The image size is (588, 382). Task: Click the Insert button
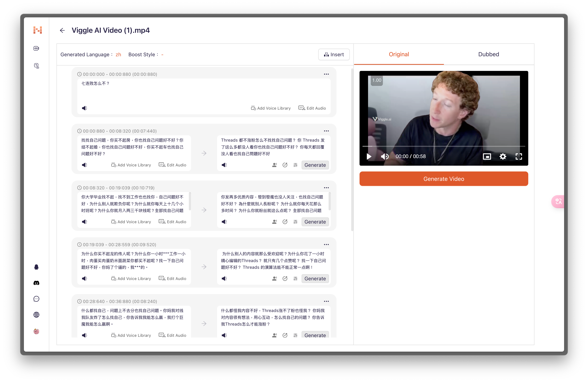pyautogui.click(x=334, y=54)
